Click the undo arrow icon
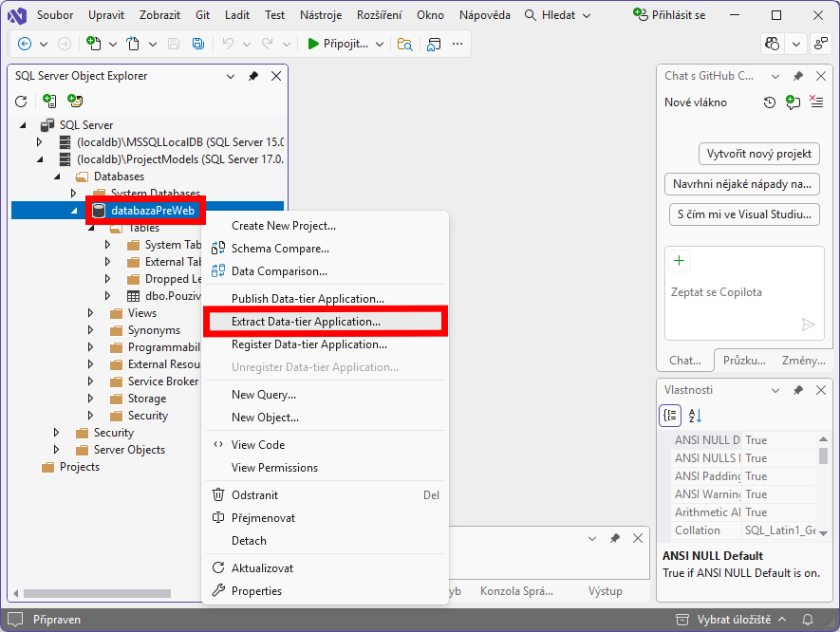 (228, 44)
